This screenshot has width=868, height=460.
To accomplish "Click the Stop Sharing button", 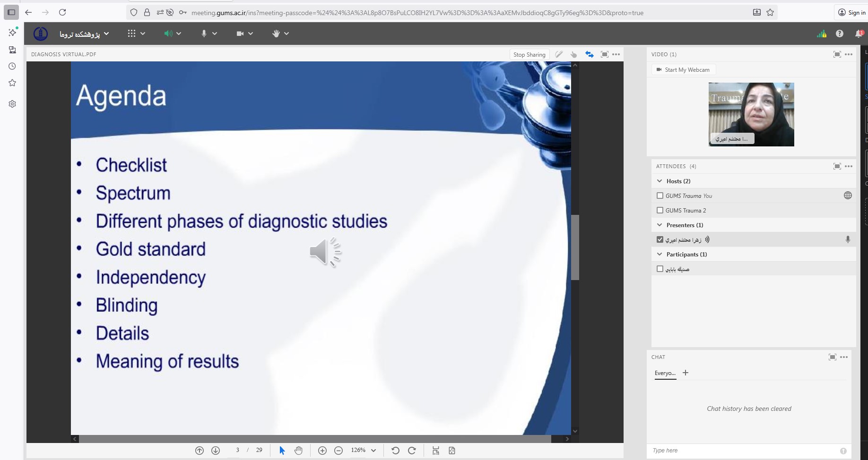I will pos(529,54).
